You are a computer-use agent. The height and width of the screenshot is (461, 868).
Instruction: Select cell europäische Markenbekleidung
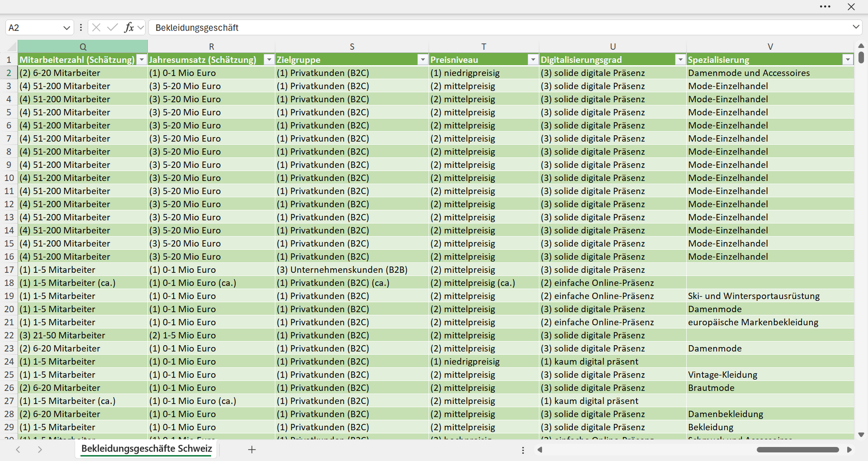(770, 322)
